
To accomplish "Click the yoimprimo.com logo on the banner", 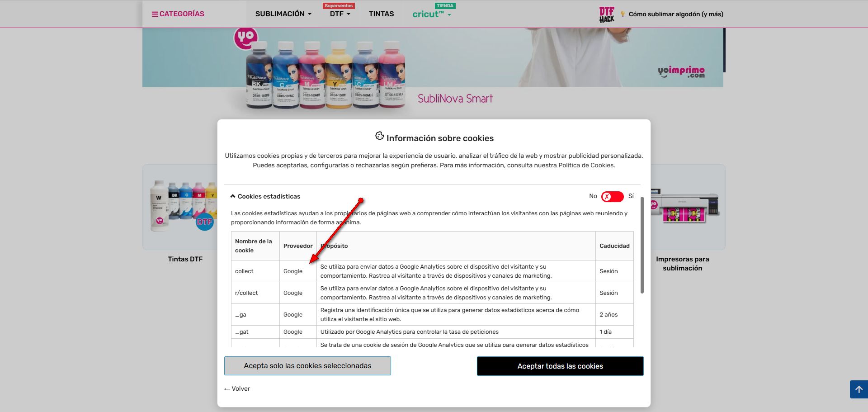I will click(681, 71).
